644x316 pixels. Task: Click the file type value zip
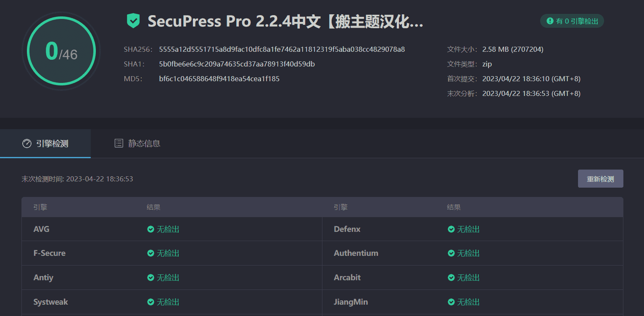pyautogui.click(x=487, y=64)
